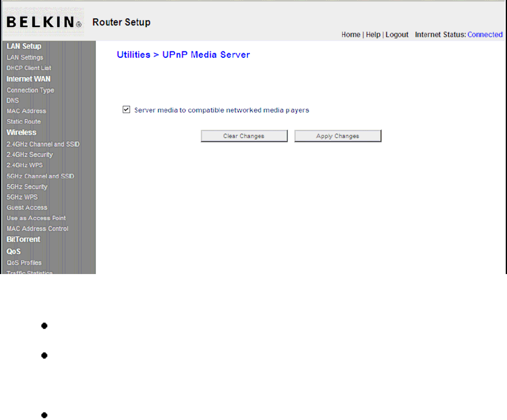
Task: Open LAN Setup section
Action: 24,46
